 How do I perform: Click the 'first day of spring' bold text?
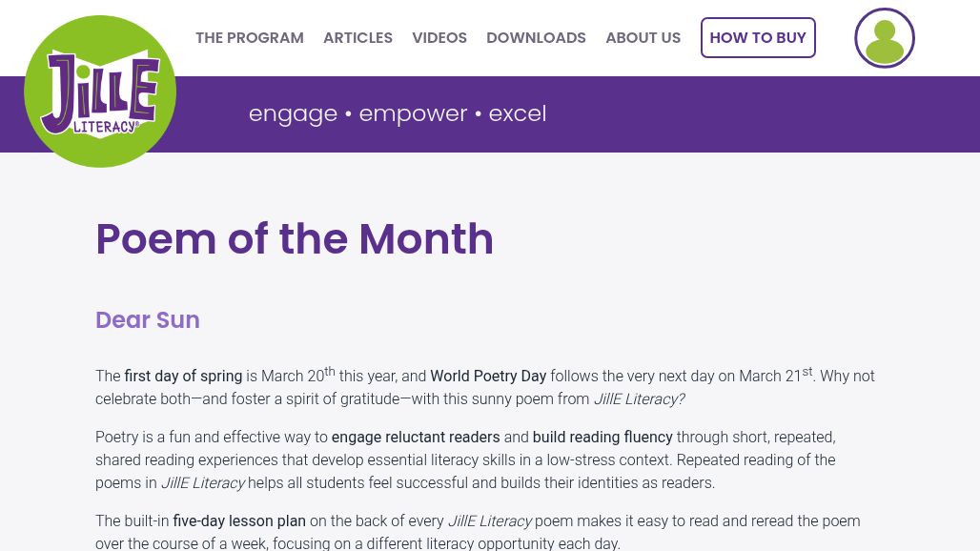click(x=183, y=377)
